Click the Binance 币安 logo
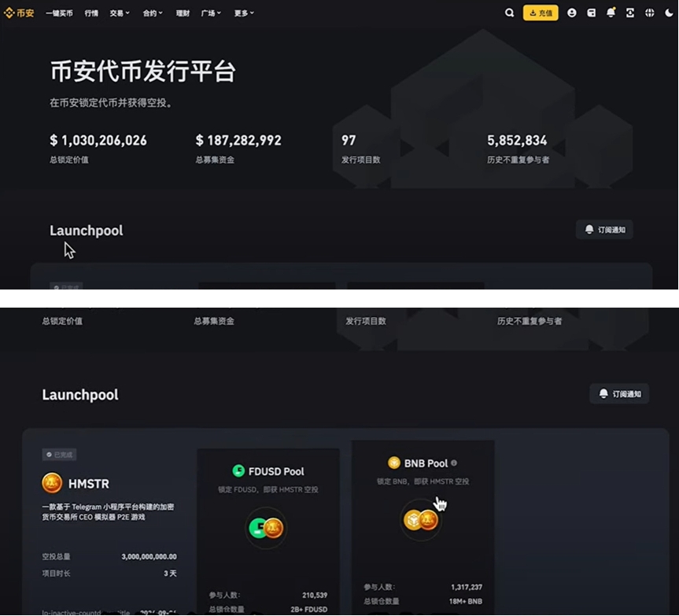This screenshot has width=679, height=616. 19,13
